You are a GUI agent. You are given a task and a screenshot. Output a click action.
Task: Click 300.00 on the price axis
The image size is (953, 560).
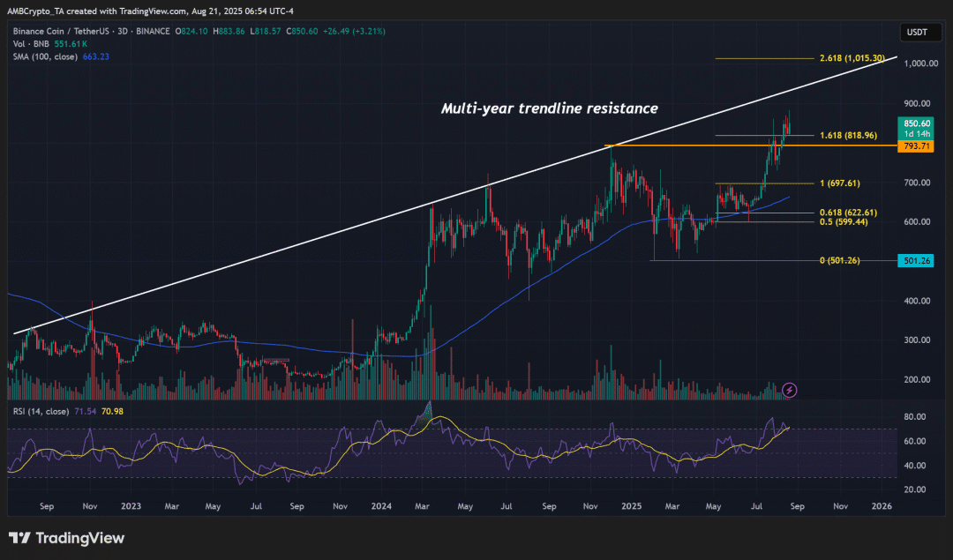click(x=917, y=340)
